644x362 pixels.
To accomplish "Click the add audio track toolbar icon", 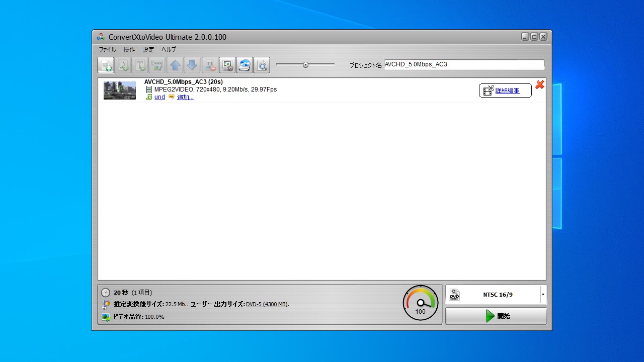I will coord(123,65).
